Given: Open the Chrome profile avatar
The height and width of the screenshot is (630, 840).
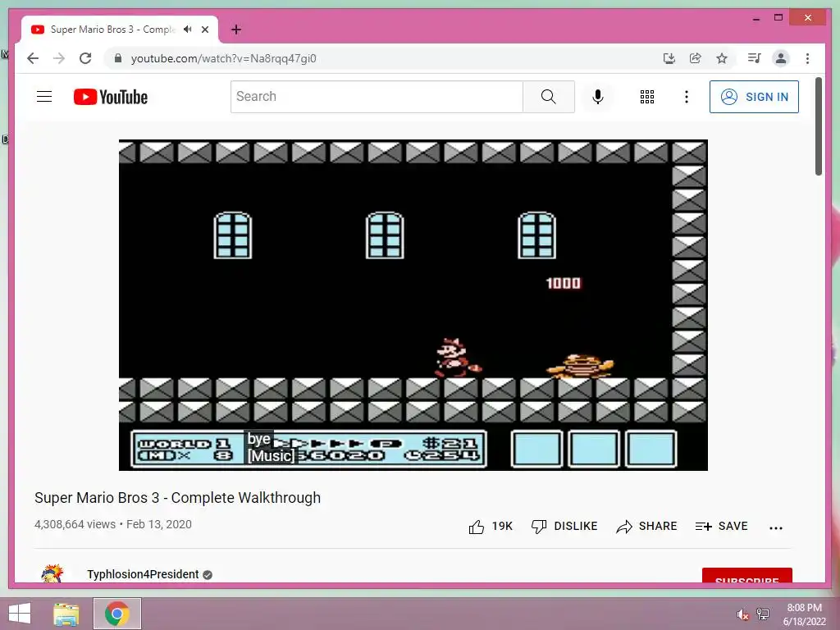Looking at the screenshot, I should [781, 58].
